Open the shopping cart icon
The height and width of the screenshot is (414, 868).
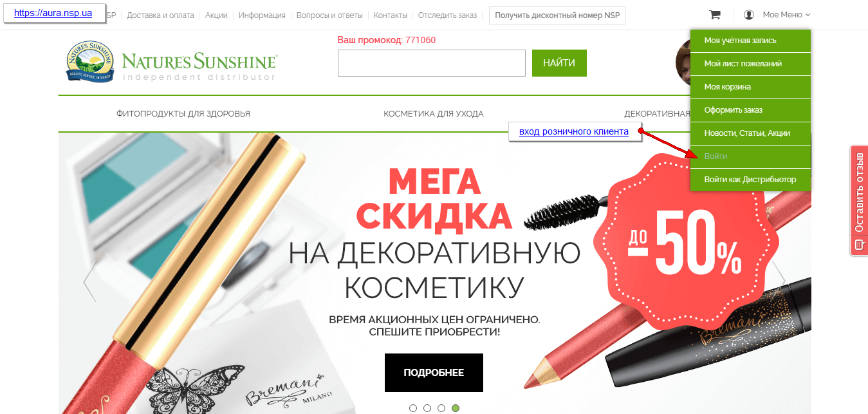[x=715, y=15]
